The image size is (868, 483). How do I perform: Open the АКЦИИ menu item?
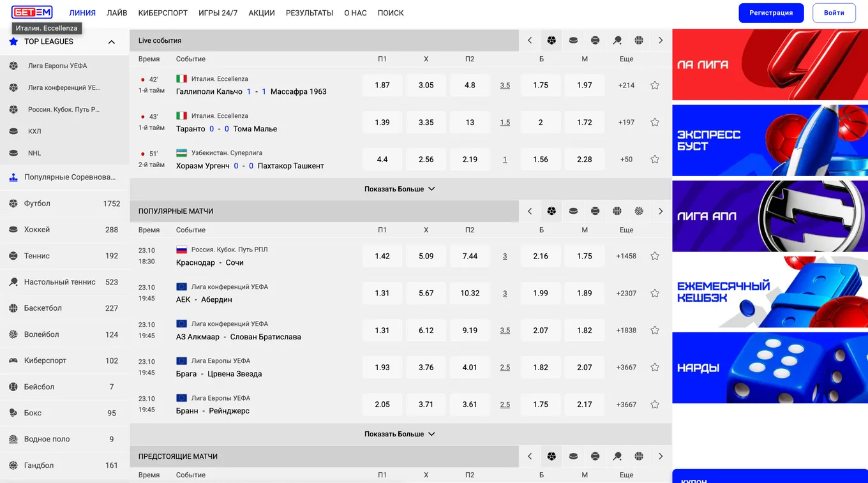click(x=262, y=13)
